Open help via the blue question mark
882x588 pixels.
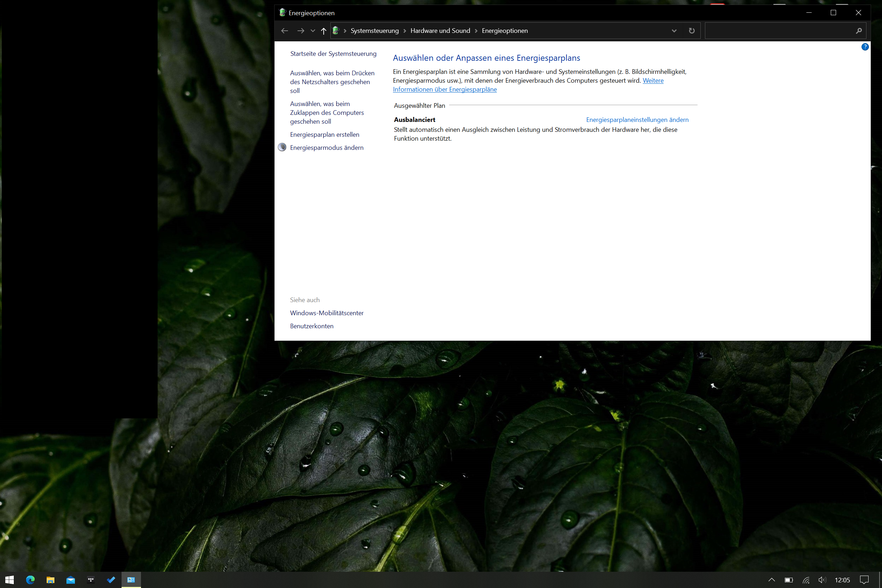pos(865,47)
